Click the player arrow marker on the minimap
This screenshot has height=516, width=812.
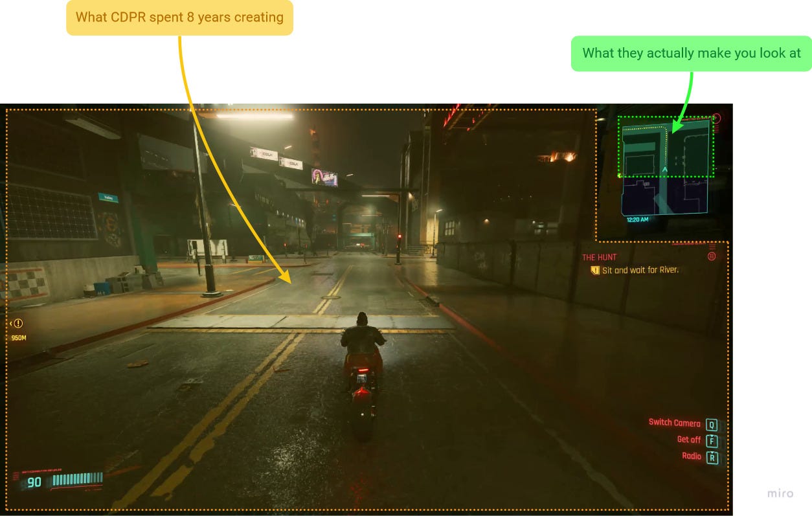pos(665,170)
